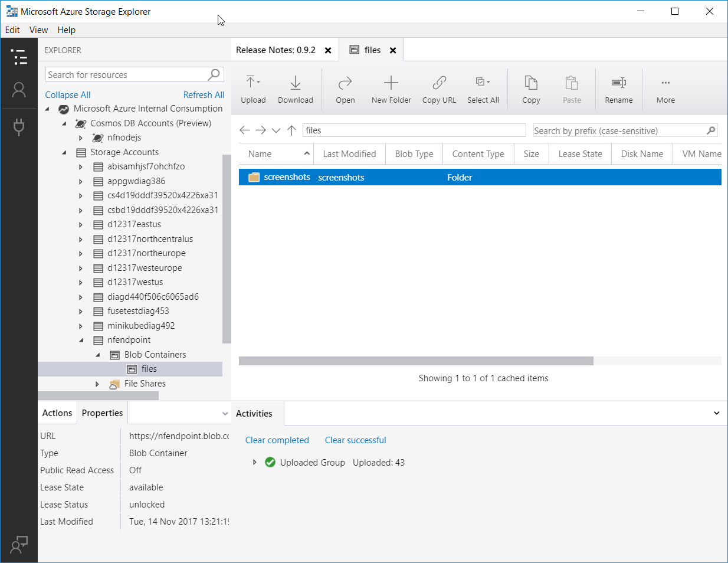728x563 pixels.
Task: Click the Collapse All link
Action: (x=68, y=94)
